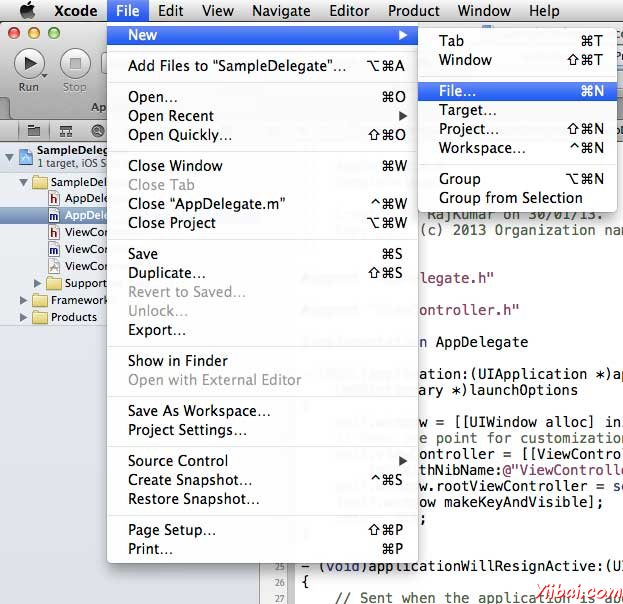Viewport: 623px width, 604px height.
Task: Click Group from Selection option
Action: pyautogui.click(x=510, y=198)
